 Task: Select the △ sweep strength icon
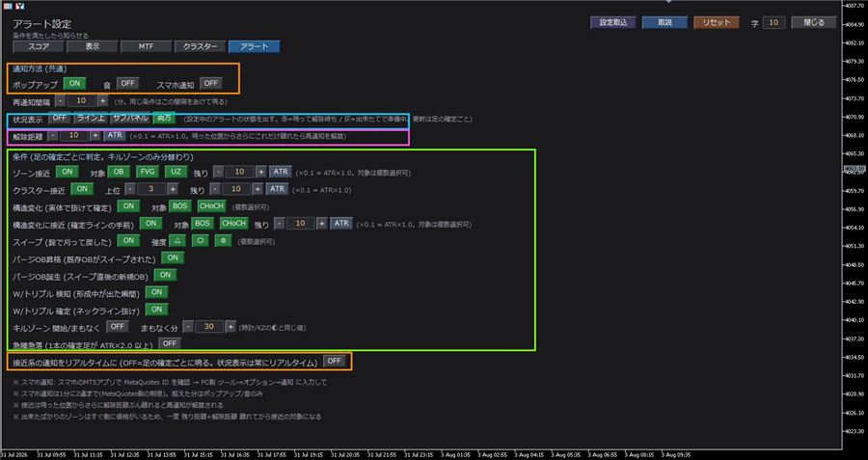point(177,241)
